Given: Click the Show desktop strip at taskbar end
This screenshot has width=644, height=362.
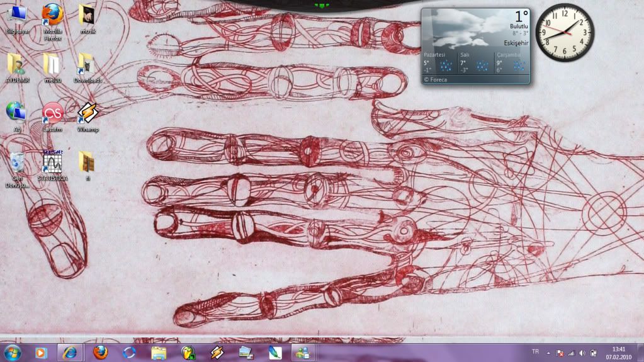Looking at the screenshot, I should (x=641, y=353).
